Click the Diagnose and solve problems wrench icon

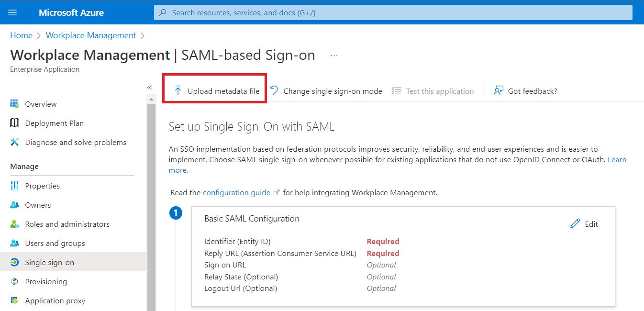point(14,142)
